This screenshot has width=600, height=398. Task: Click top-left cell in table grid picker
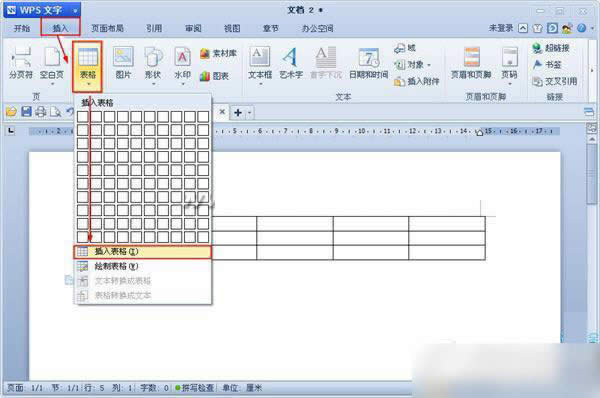83,116
